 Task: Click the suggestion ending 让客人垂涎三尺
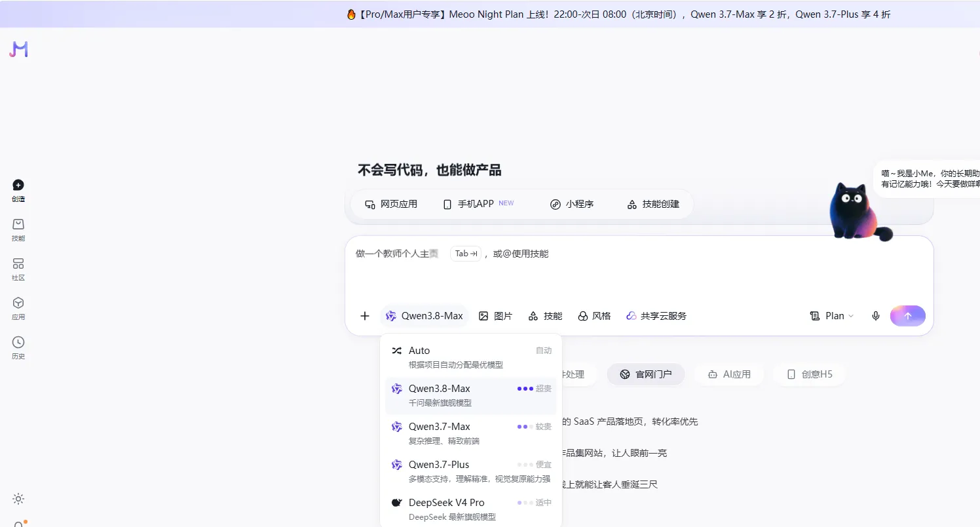click(610, 484)
